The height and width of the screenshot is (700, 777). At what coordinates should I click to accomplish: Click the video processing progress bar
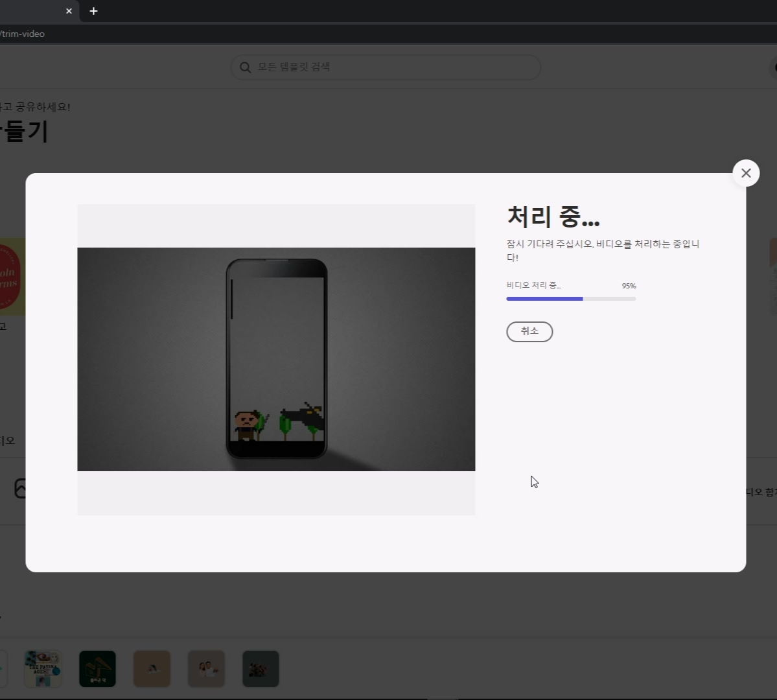click(x=571, y=299)
